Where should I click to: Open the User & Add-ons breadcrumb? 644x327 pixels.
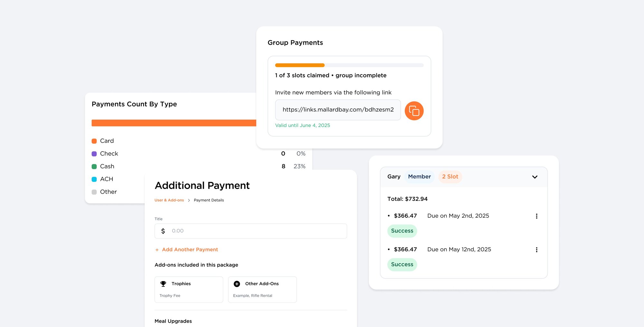[169, 200]
